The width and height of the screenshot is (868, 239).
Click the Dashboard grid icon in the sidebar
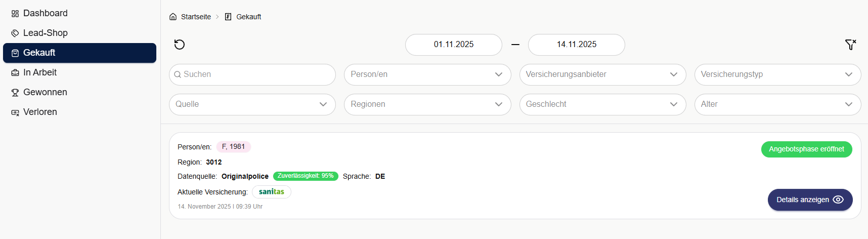(15, 14)
